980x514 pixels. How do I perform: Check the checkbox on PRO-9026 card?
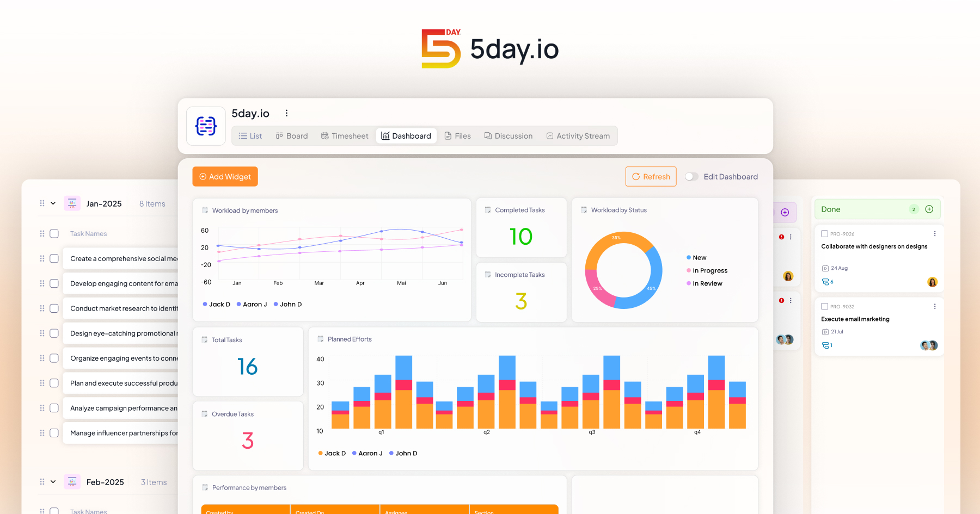pos(824,233)
